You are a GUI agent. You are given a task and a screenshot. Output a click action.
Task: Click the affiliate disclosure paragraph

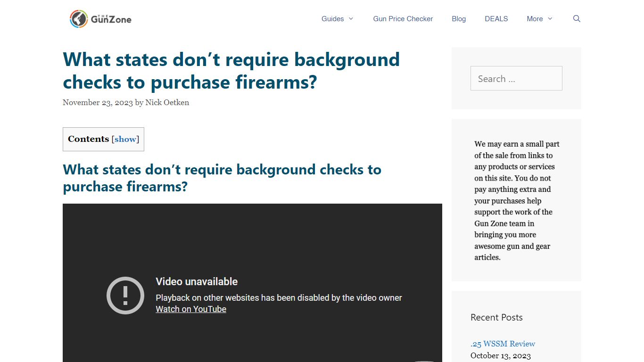pyautogui.click(x=517, y=200)
